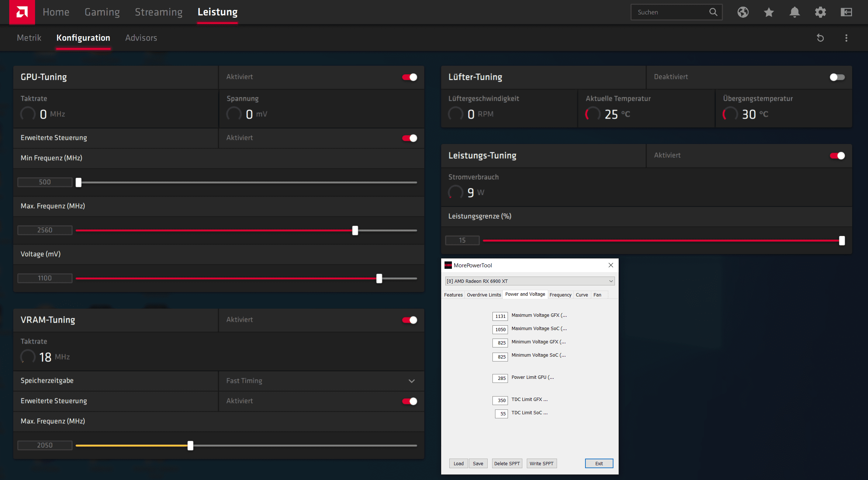This screenshot has height=480, width=868.
Task: Expand the Speicherzeitgabe Fast Timing dropdown
Action: point(411,381)
